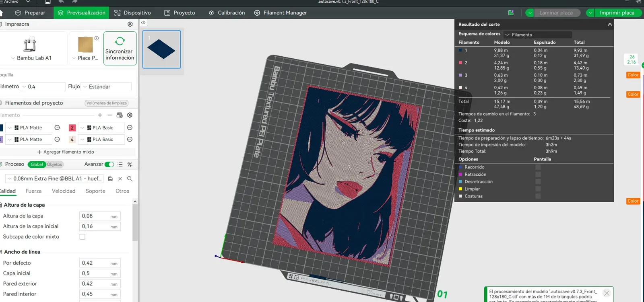
Task: Open the Flujo Estándar dropdown
Action: pyautogui.click(x=106, y=86)
